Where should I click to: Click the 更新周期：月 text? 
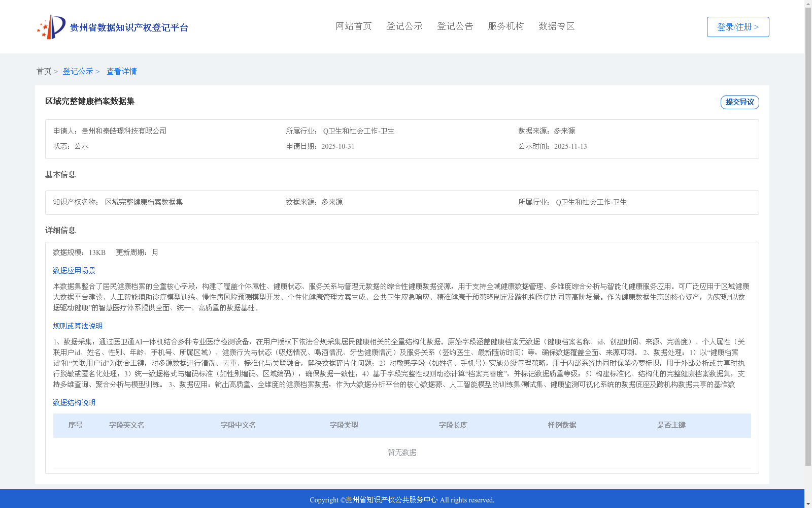pos(137,252)
